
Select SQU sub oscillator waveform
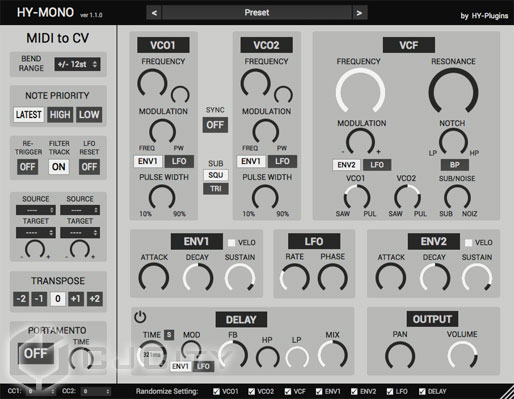click(216, 175)
